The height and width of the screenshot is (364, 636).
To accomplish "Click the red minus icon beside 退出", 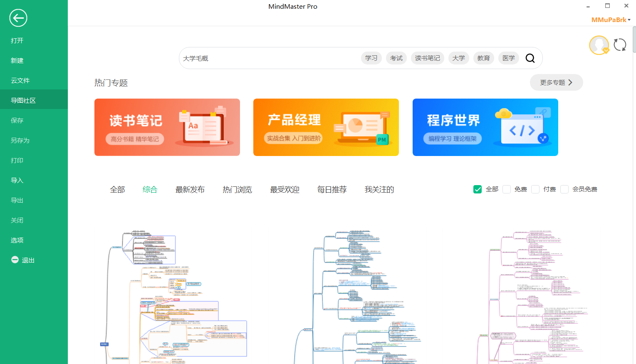I will 15,260.
